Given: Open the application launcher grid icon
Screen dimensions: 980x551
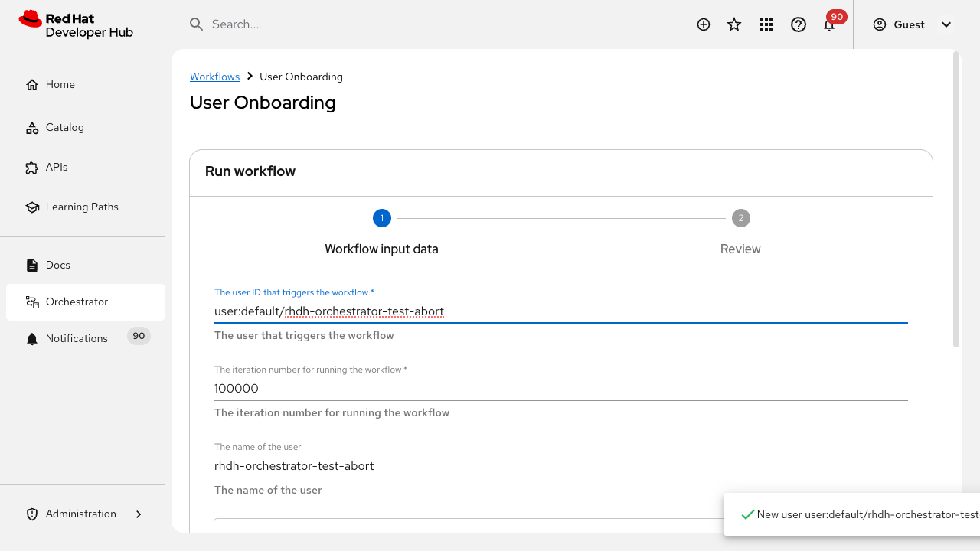Looking at the screenshot, I should 766,24.
